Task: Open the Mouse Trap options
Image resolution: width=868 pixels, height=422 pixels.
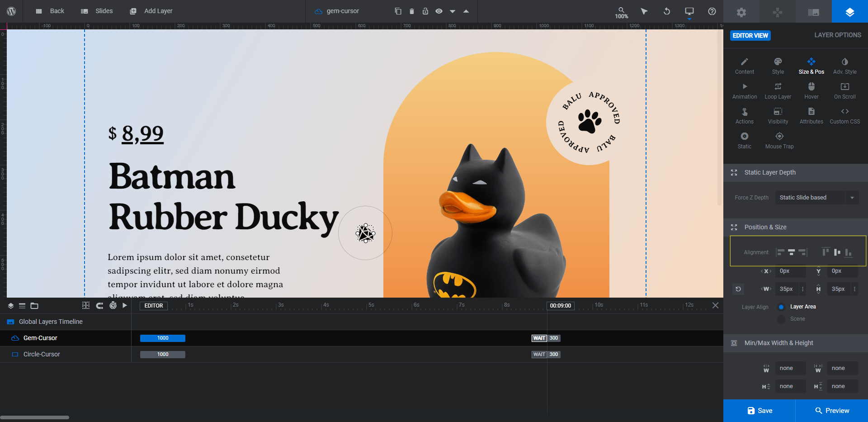Action: (779, 141)
